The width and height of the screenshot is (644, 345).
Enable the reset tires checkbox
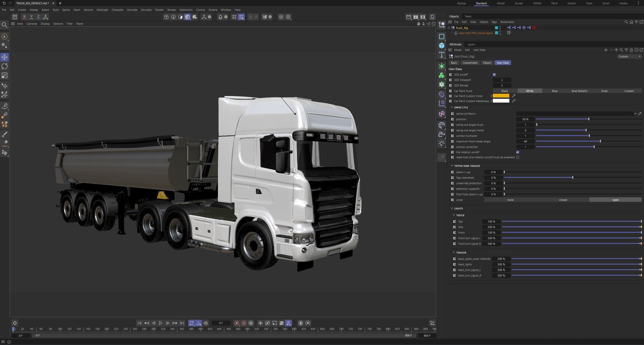click(x=517, y=157)
